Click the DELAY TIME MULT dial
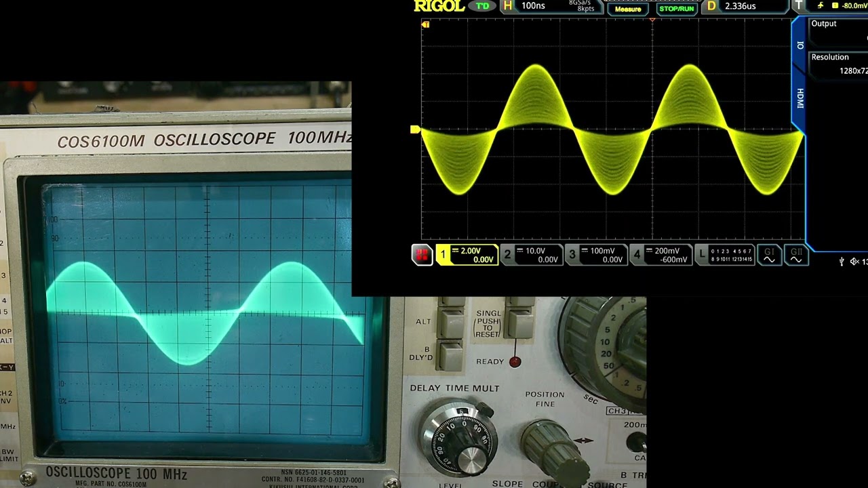868x488 pixels. 459,437
